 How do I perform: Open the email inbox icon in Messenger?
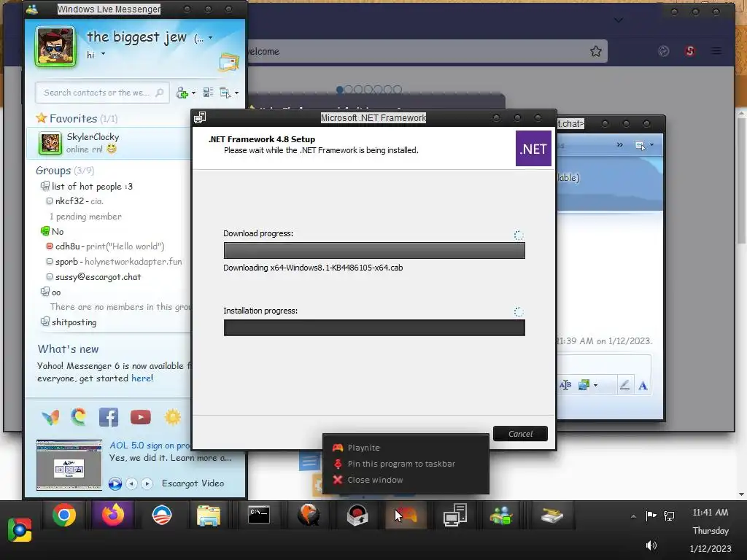(x=228, y=63)
